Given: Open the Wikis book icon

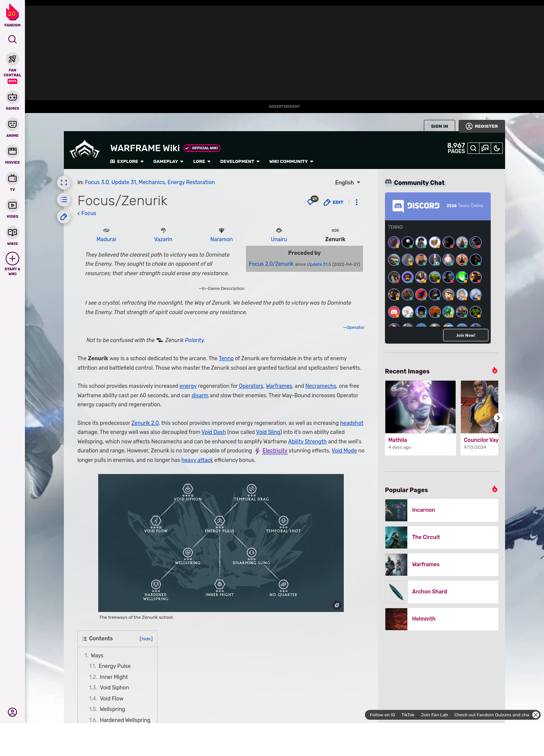Looking at the screenshot, I should (12, 232).
